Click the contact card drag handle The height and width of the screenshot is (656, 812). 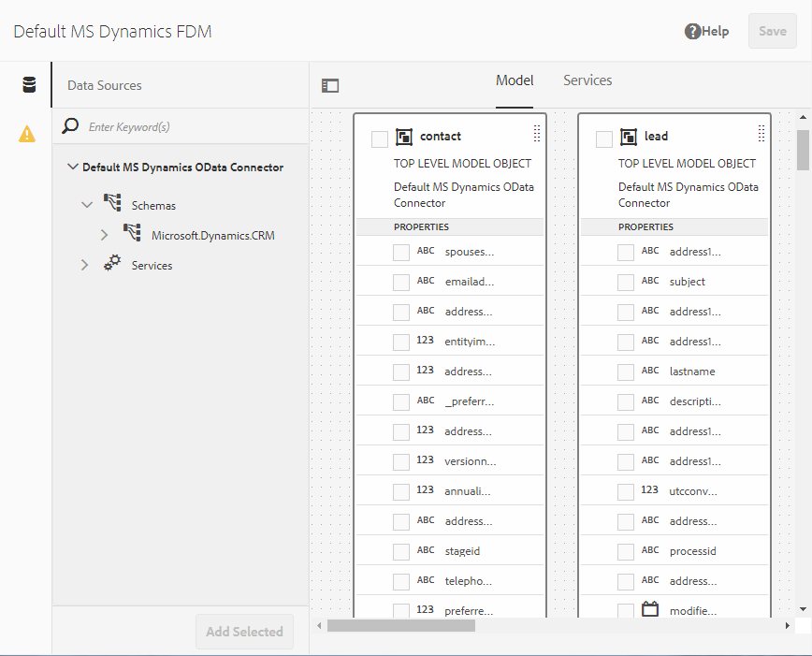537,133
